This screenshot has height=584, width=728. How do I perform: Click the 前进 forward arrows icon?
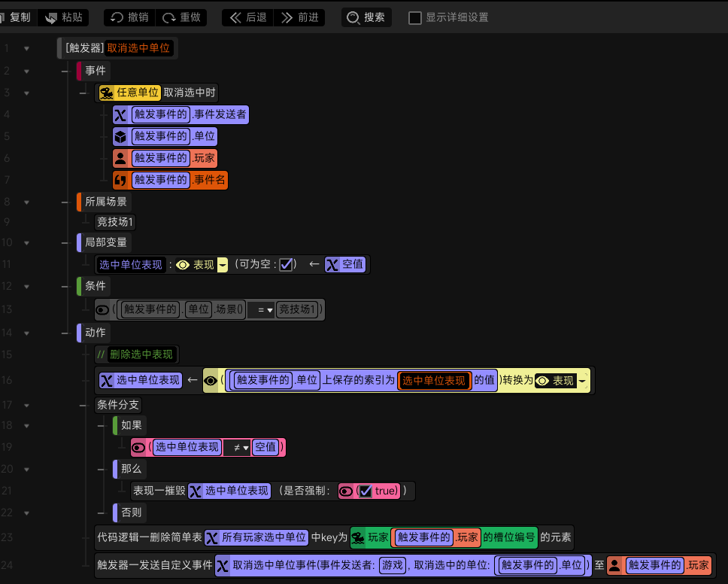287,17
